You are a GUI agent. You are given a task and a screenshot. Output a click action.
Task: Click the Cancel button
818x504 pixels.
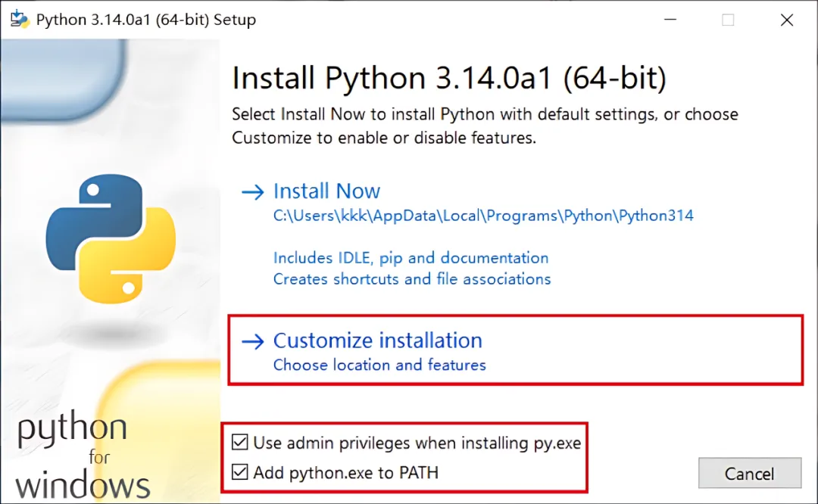750,473
